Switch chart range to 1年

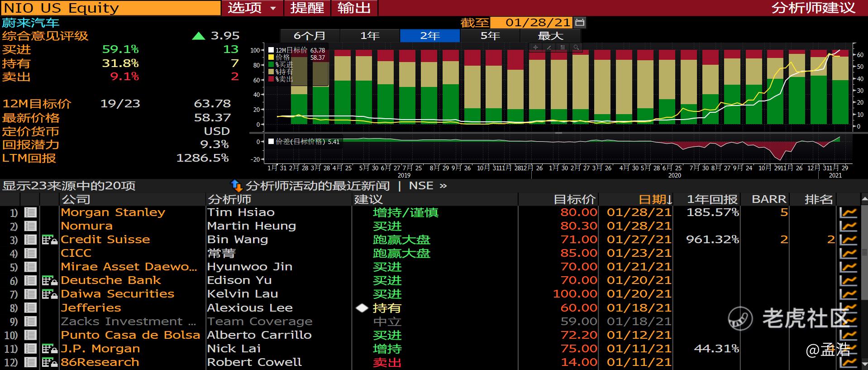[370, 36]
